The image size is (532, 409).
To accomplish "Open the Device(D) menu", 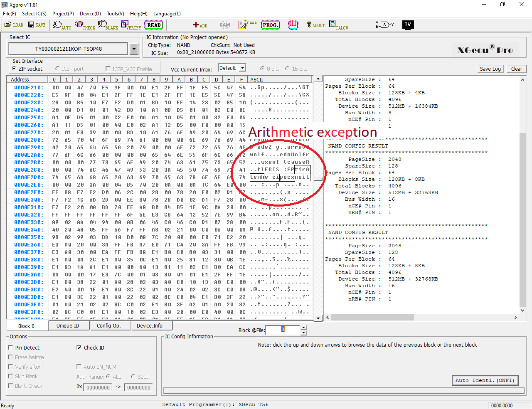I will (90, 14).
